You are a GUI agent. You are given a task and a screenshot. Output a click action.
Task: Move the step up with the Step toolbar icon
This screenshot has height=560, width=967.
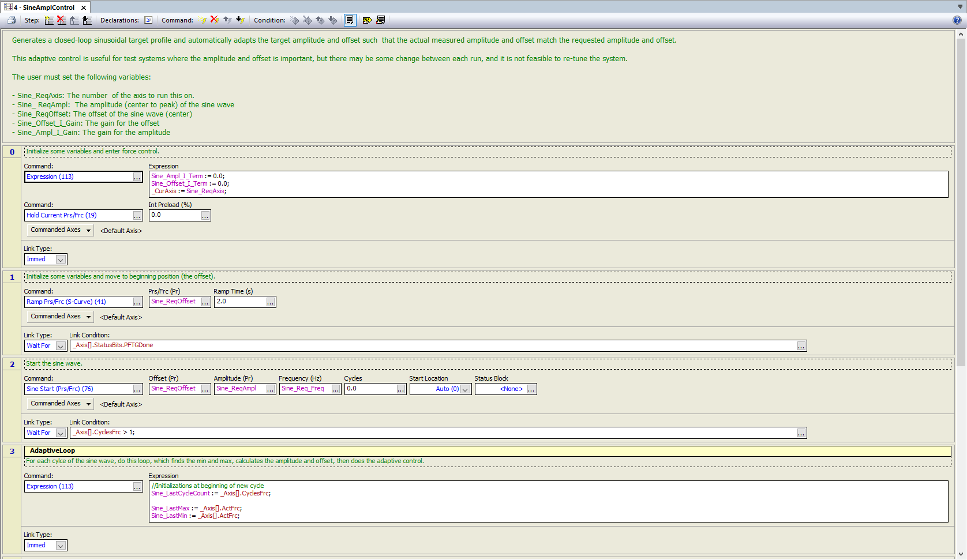[x=74, y=20]
